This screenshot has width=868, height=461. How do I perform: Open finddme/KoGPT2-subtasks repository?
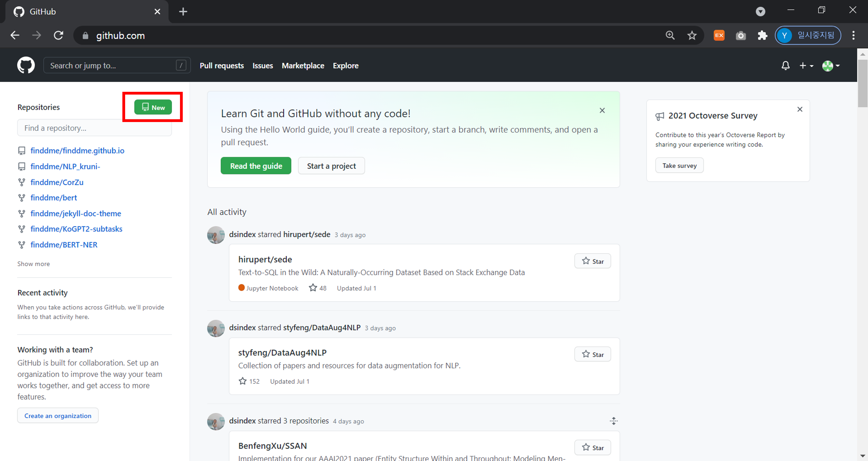pyautogui.click(x=76, y=229)
